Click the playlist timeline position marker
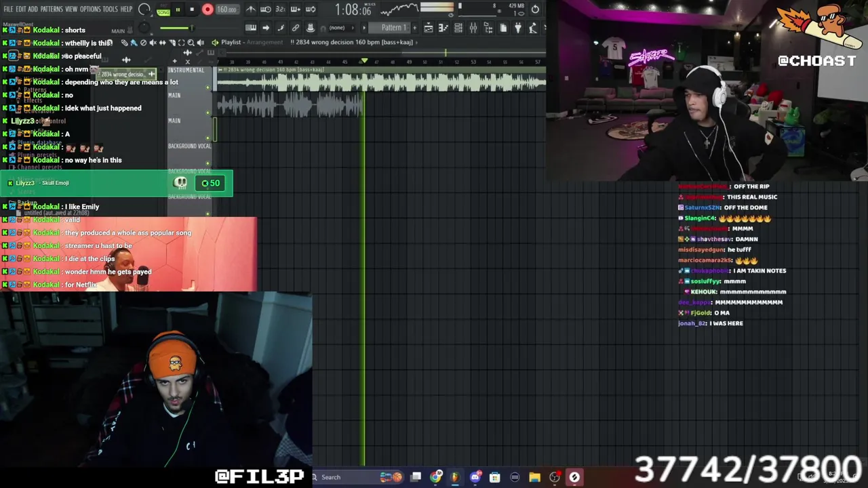This screenshot has width=868, height=488. pos(364,61)
